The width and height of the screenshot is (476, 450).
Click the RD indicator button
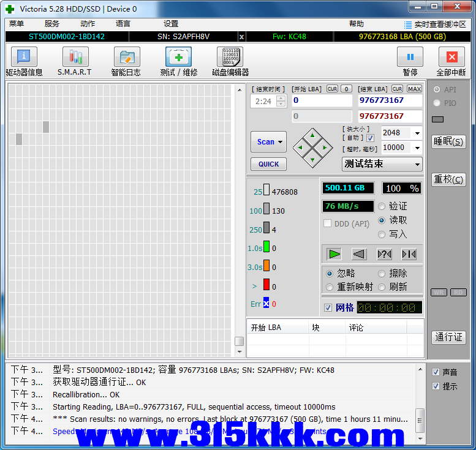(458, 292)
